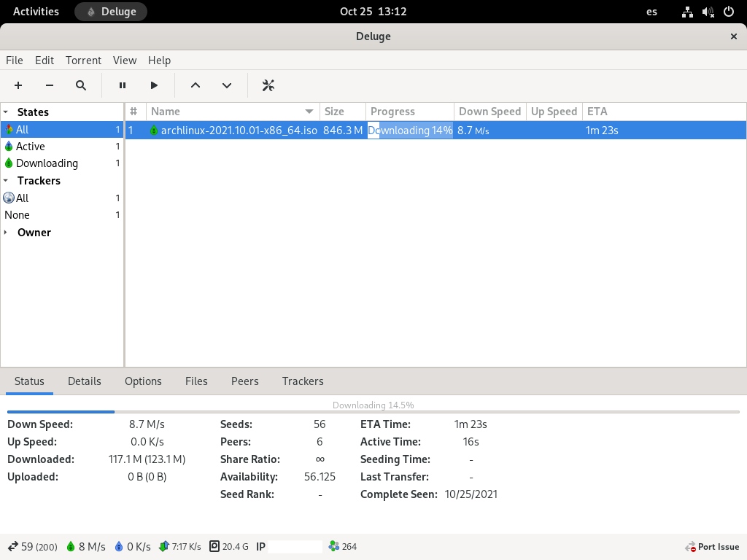Collapse the Trackers section
This screenshot has height=560, width=747.
(6, 181)
